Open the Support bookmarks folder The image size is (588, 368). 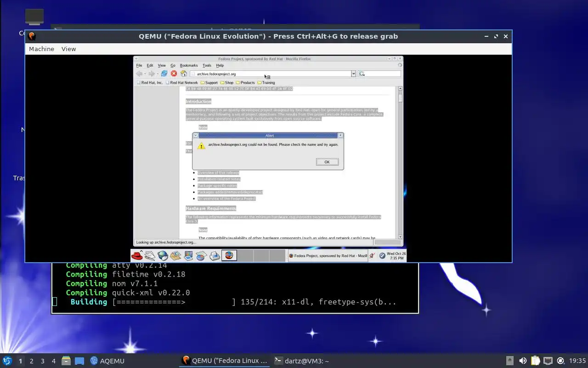click(209, 83)
